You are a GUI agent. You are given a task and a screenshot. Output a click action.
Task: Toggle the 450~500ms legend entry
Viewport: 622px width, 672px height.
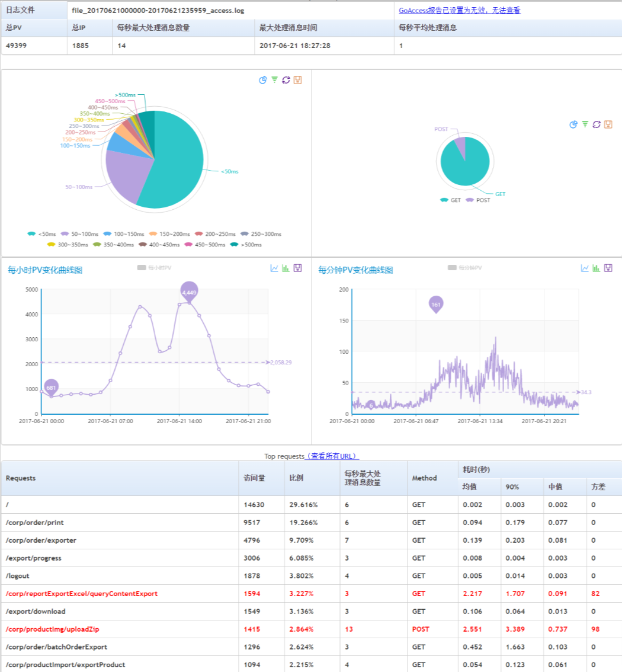tap(205, 245)
